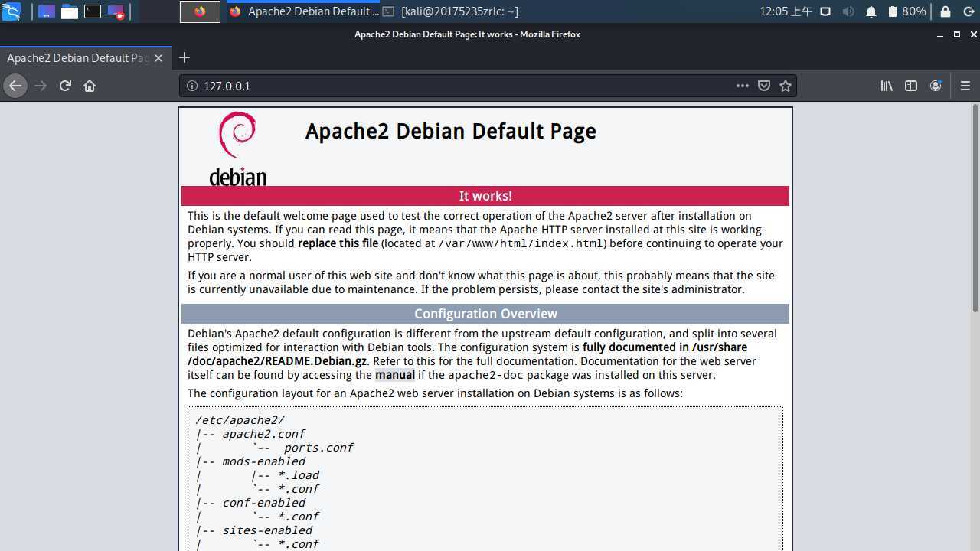Click the page vertical scrollbar thumb
980x551 pixels.
click(975, 208)
